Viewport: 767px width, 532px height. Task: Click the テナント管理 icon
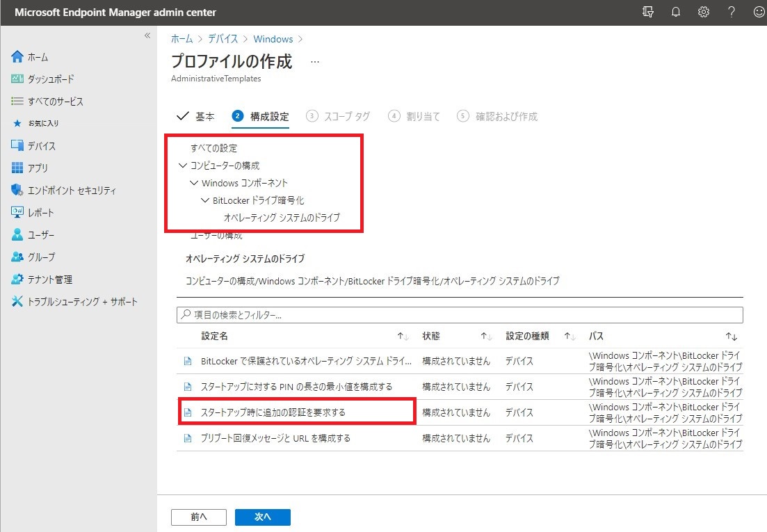pos(17,279)
